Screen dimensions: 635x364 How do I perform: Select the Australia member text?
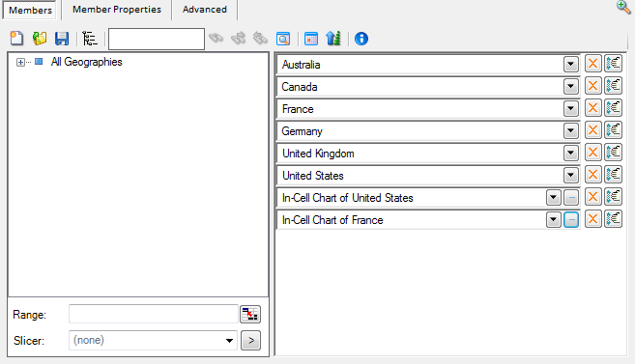301,65
